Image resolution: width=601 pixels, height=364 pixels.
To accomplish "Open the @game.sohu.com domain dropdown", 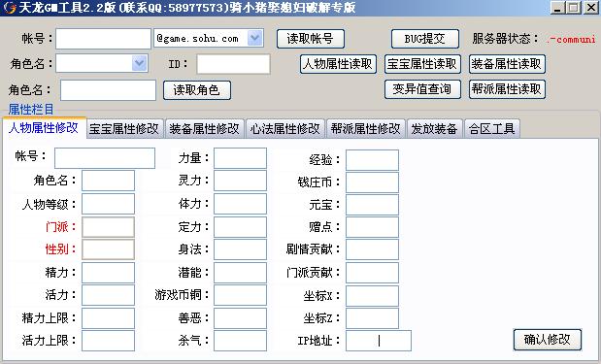I will click(255, 38).
